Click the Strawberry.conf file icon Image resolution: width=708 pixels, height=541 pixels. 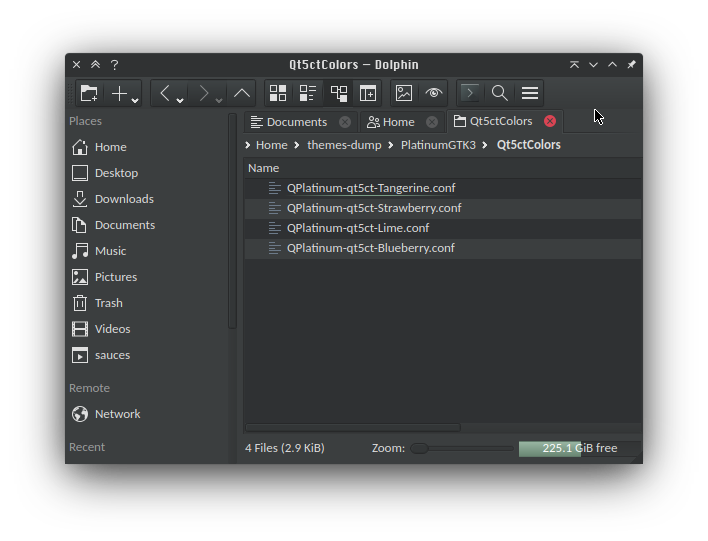click(x=275, y=208)
